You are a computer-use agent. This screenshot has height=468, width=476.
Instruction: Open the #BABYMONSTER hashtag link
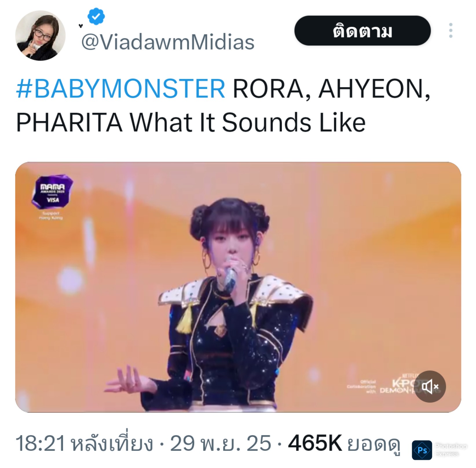point(120,89)
